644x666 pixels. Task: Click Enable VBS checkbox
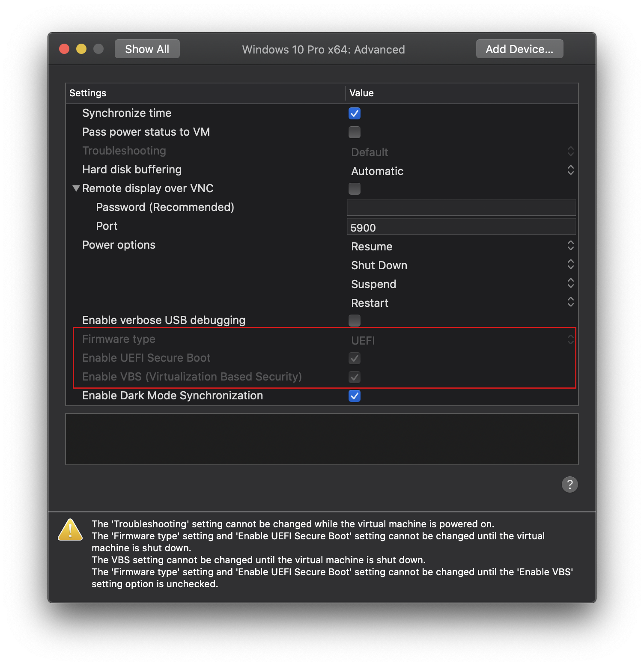(x=355, y=377)
